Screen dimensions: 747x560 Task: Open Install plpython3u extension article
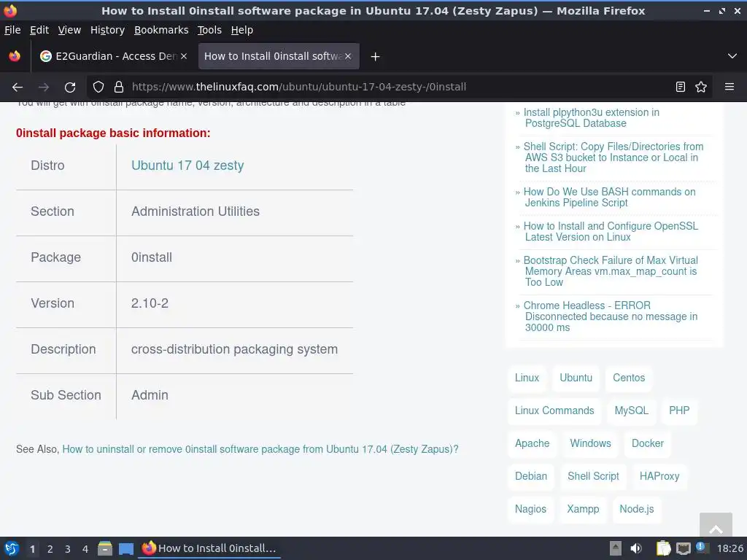point(592,117)
